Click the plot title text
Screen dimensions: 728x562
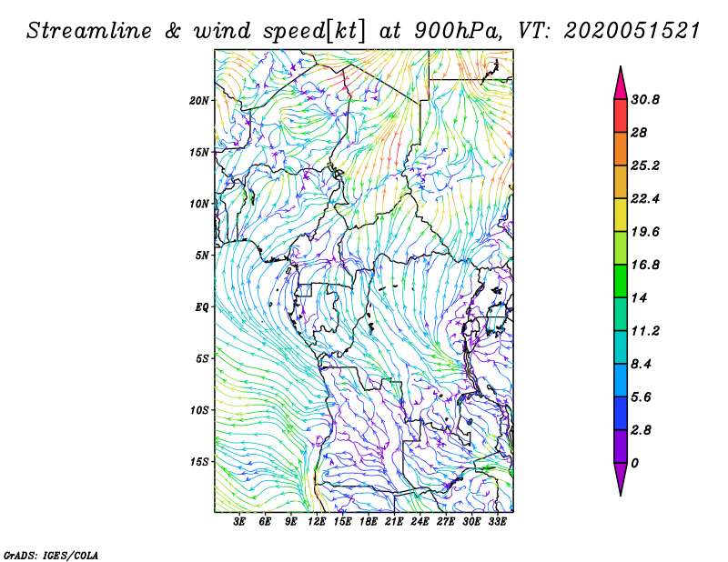coord(363,31)
